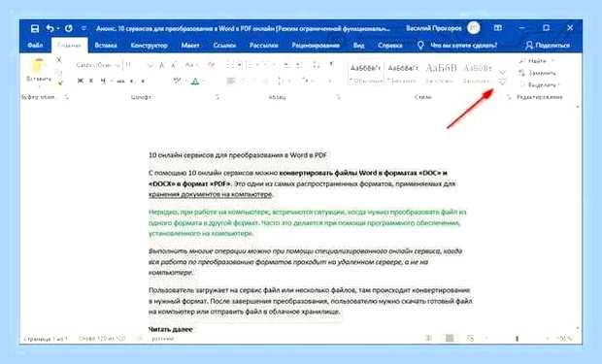The width and height of the screenshot is (602, 364).
Task: Open the Абзац dialog launcher
Action: point(338,97)
